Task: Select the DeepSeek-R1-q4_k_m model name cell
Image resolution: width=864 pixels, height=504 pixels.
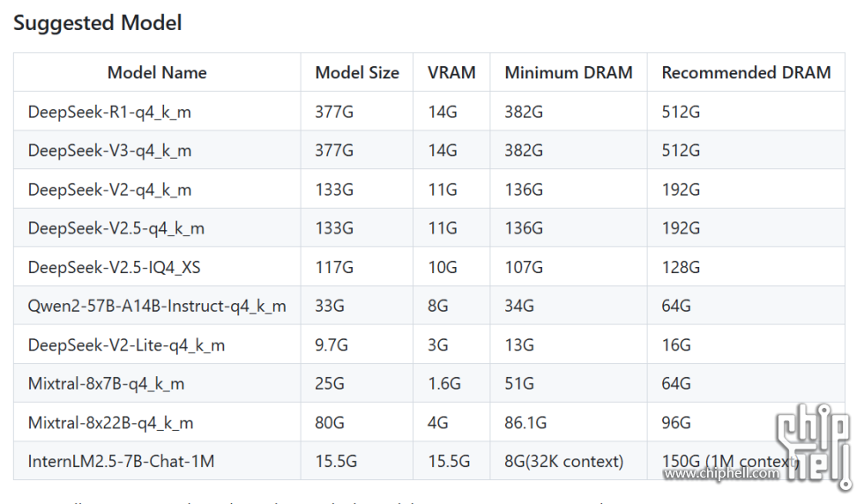Action: [x=109, y=113]
